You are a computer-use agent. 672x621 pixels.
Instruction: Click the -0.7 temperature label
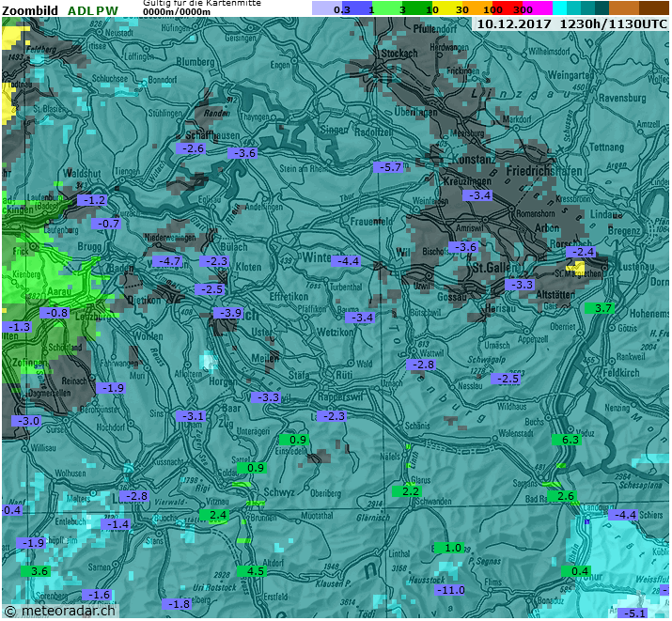coord(106,224)
